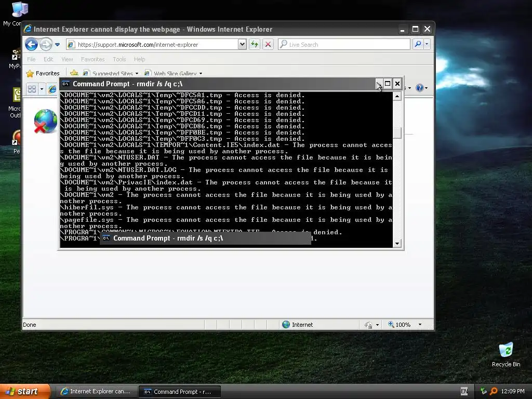
Task: Stop page loading with red X icon
Action: coord(268,45)
